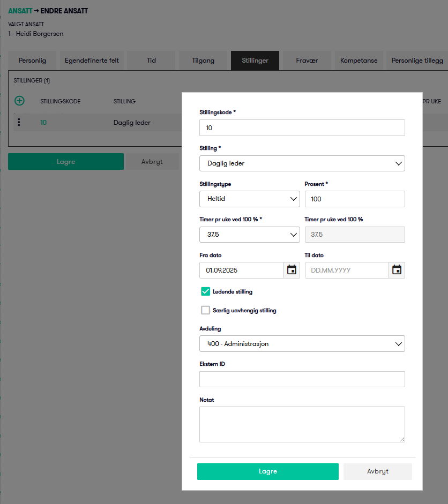Click inside the Notat text area
Image resolution: width=448 pixels, height=504 pixels.
pyautogui.click(x=302, y=424)
